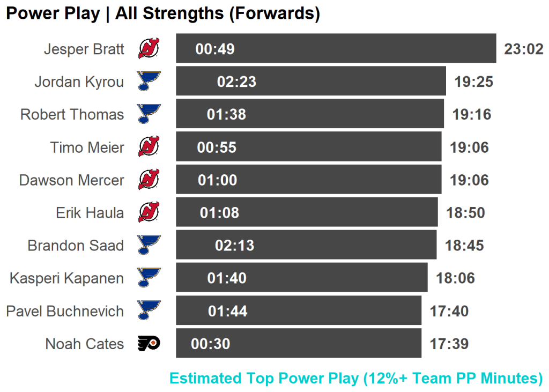Click the Flyers logo beside Noah Cates
The height and width of the screenshot is (392, 549).
click(149, 343)
